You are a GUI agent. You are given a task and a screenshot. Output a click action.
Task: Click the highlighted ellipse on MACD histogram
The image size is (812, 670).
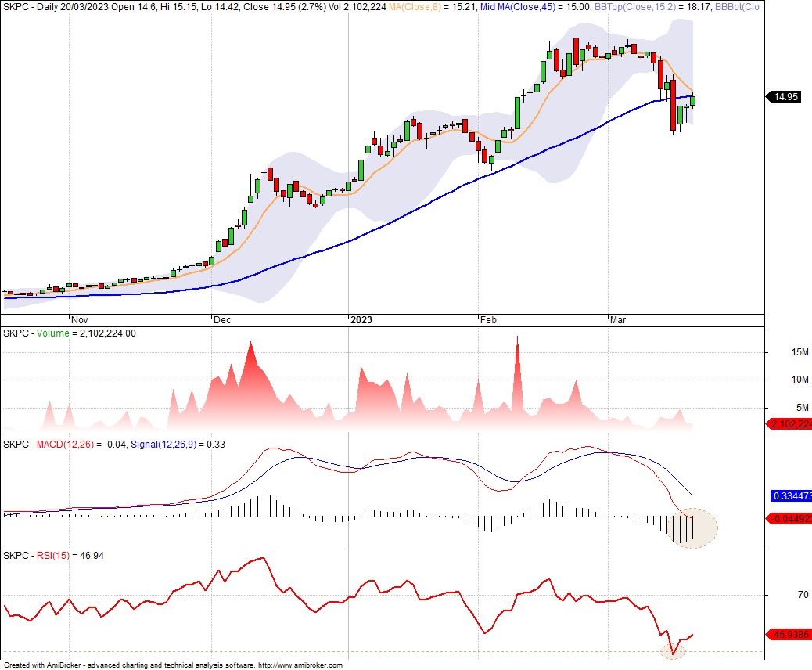692,528
